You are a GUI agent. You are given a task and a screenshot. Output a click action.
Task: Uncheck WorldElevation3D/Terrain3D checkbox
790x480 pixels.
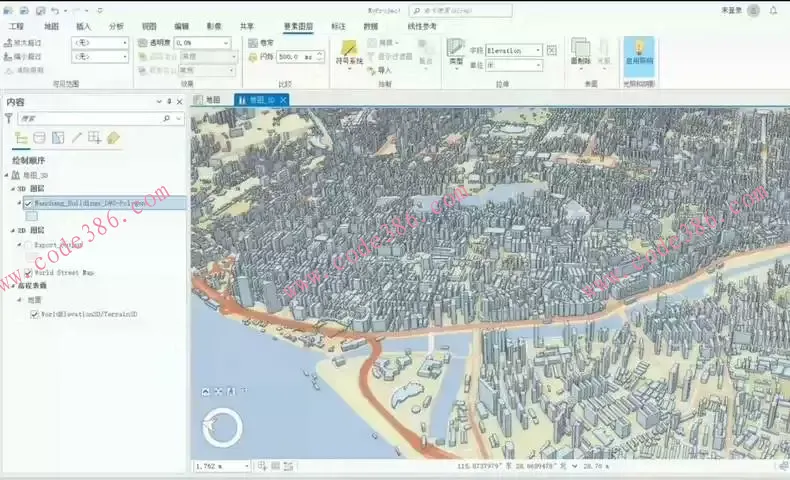[x=34, y=314]
